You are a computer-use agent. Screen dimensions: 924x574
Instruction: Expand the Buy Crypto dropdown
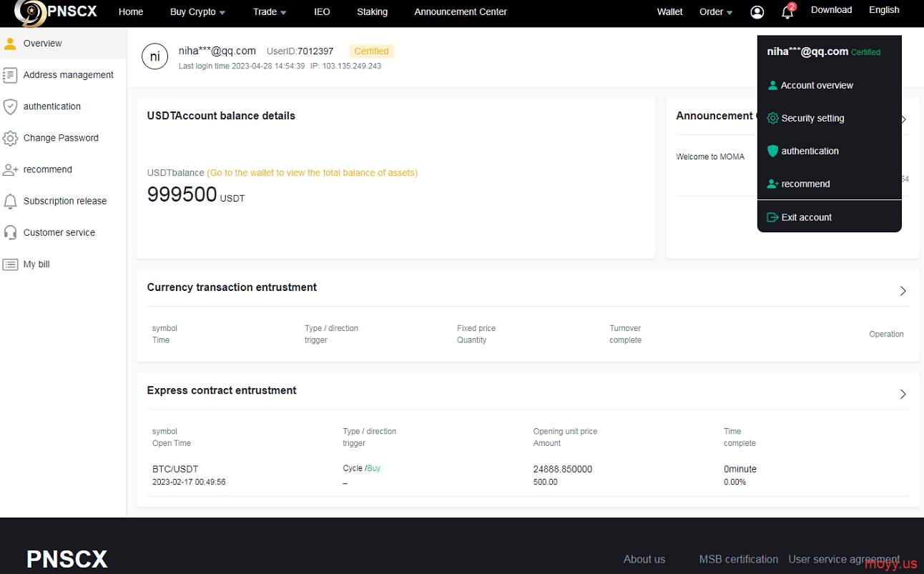197,12
